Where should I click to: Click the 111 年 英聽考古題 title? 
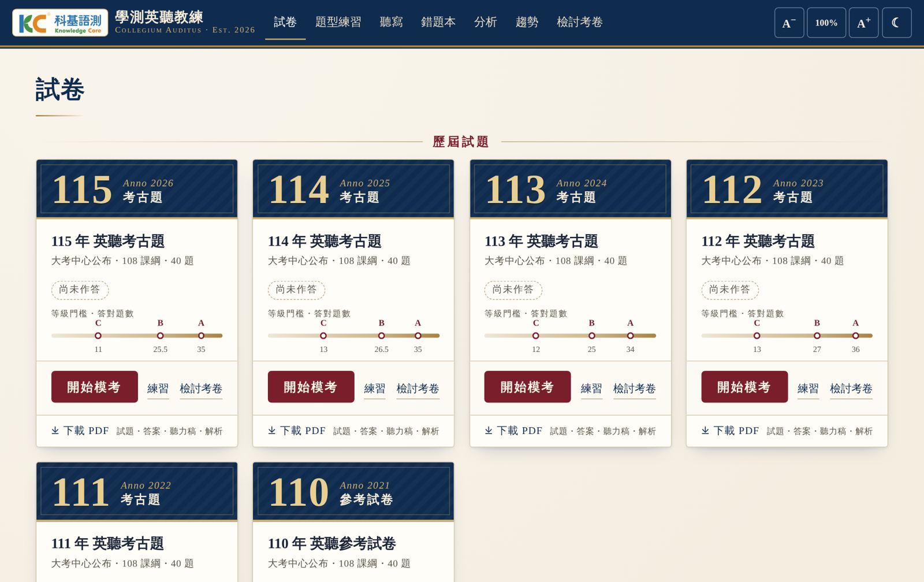[107, 543]
